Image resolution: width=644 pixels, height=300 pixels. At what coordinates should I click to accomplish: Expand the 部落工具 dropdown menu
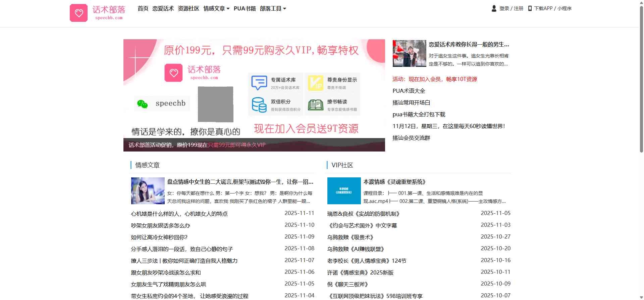point(273,9)
